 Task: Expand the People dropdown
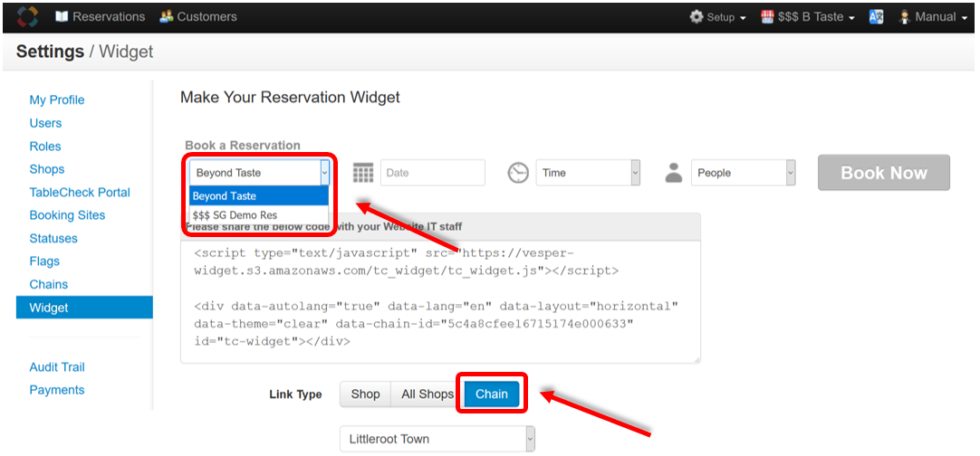pos(743,173)
